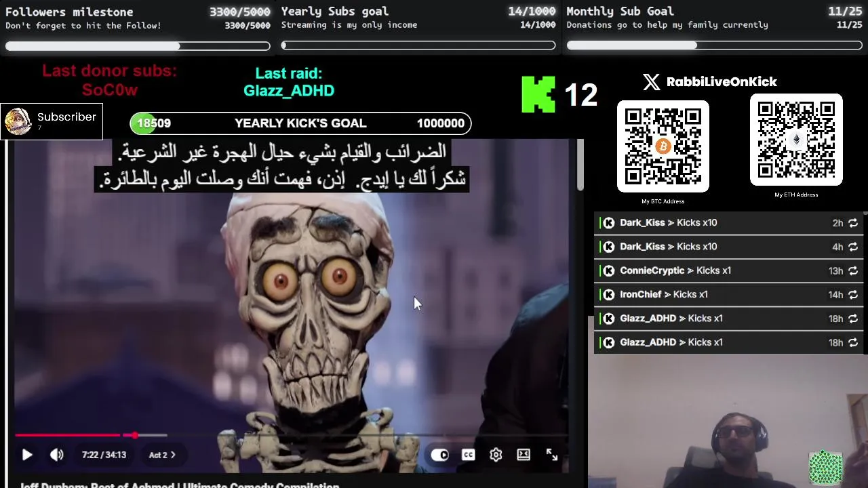This screenshot has width=868, height=488.
Task: Click the Followers milestone progress bar
Action: pyautogui.click(x=138, y=46)
